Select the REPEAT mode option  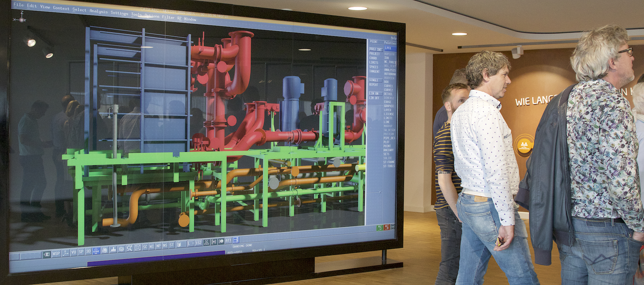374,85
